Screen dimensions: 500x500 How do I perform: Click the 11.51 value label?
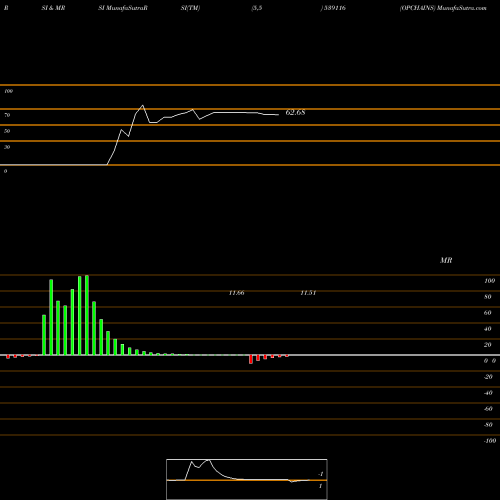tap(308, 293)
